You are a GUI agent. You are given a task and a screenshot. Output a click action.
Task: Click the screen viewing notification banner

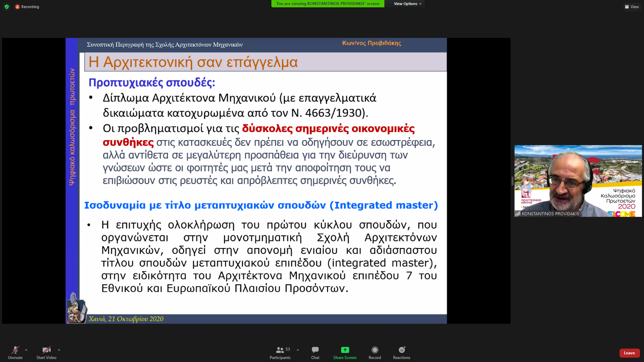click(x=327, y=4)
